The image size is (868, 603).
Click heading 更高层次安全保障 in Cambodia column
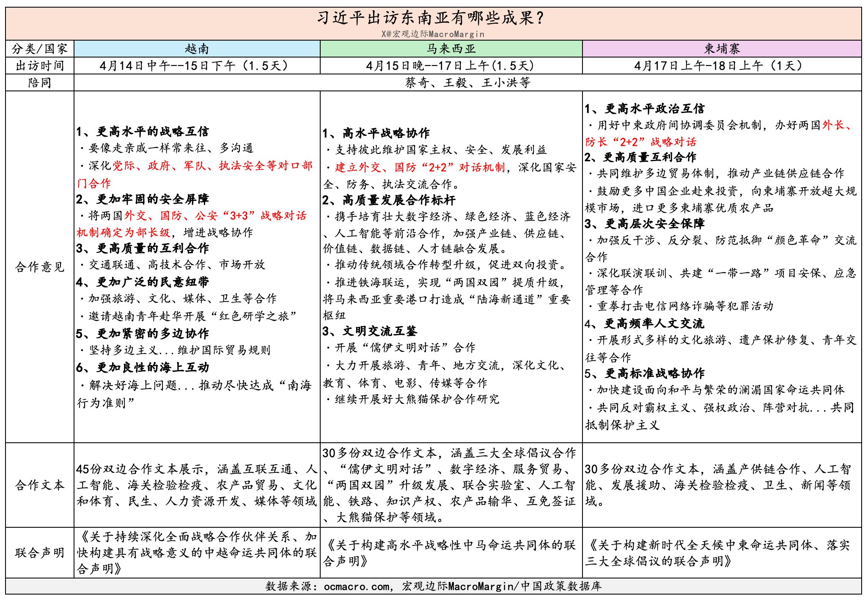[654, 224]
